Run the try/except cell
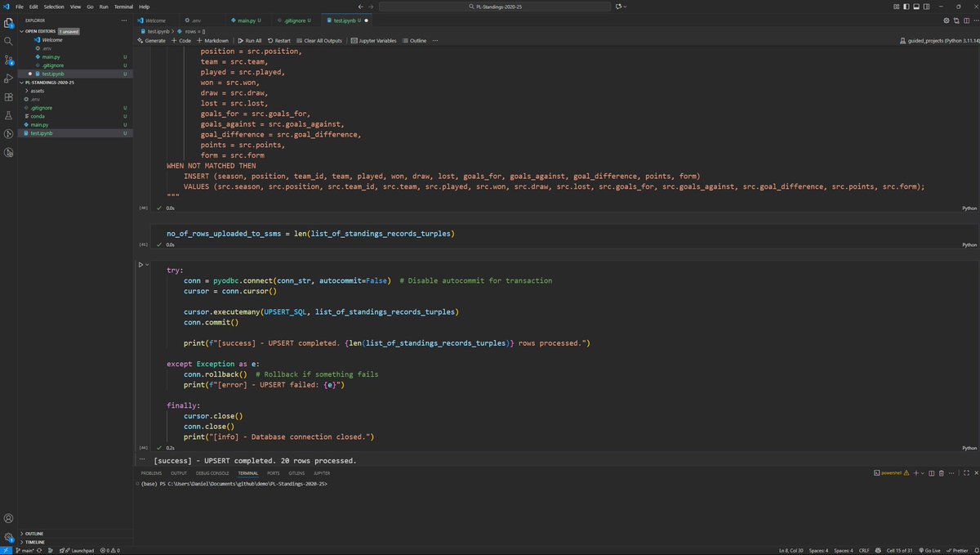Viewport: 980px width, 555px height. click(140, 265)
